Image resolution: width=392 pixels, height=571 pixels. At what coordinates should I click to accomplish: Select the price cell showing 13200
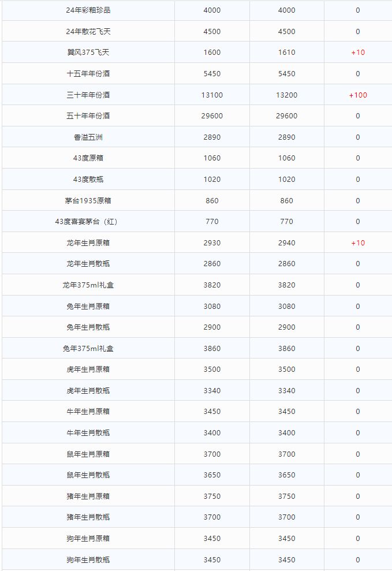tap(287, 95)
